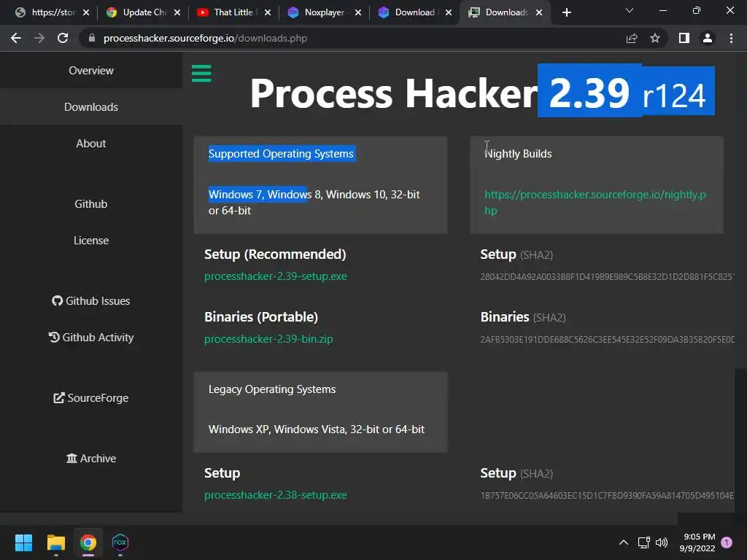
Task: Open the volume tray icon
Action: point(661,542)
